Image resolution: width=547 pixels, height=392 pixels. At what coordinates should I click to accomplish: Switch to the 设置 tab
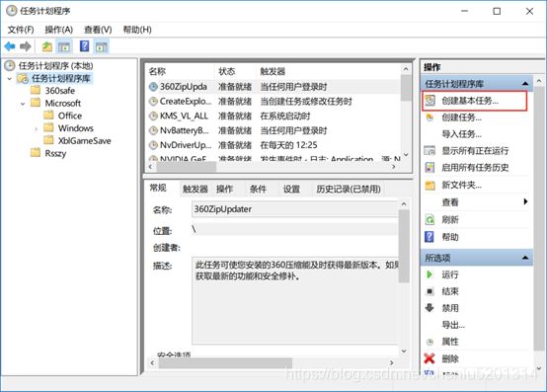coord(291,189)
